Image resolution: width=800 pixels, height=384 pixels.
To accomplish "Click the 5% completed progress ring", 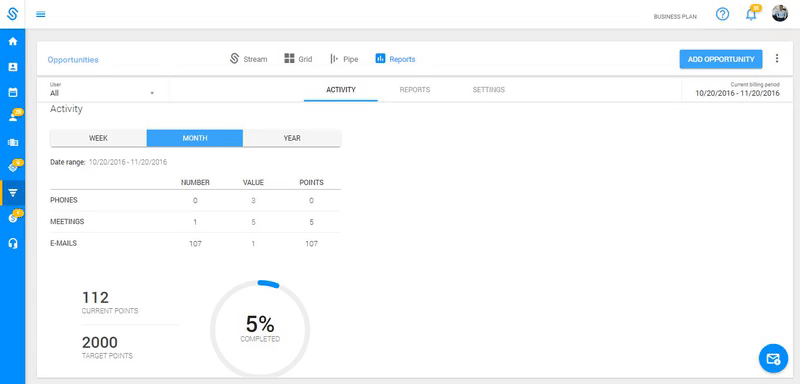I will point(260,329).
